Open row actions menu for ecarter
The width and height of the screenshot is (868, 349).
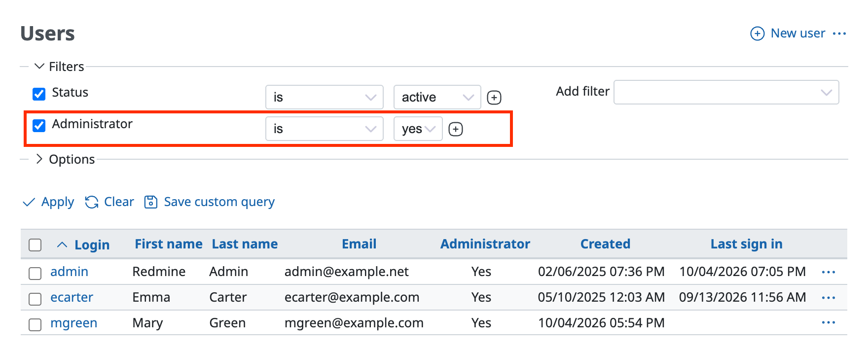[829, 298]
